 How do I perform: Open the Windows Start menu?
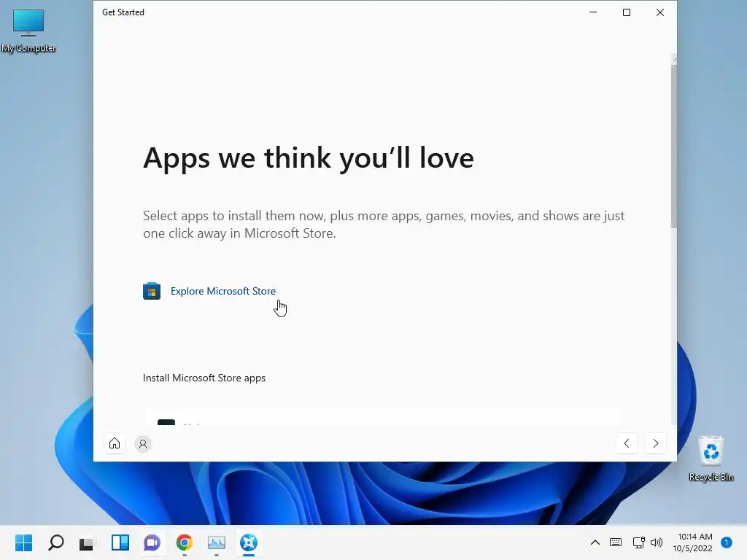(x=23, y=542)
